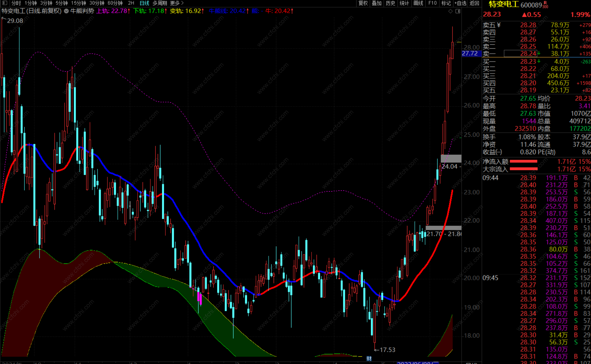Open the 标记 marker tool
Viewport: 591px width, 364px height.
pos(446,3)
